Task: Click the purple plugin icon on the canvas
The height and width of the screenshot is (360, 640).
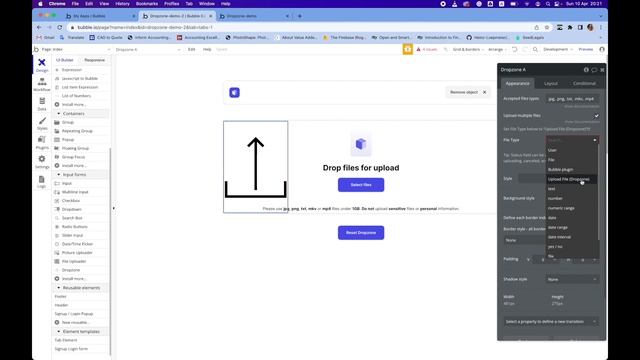Action: 234,93
